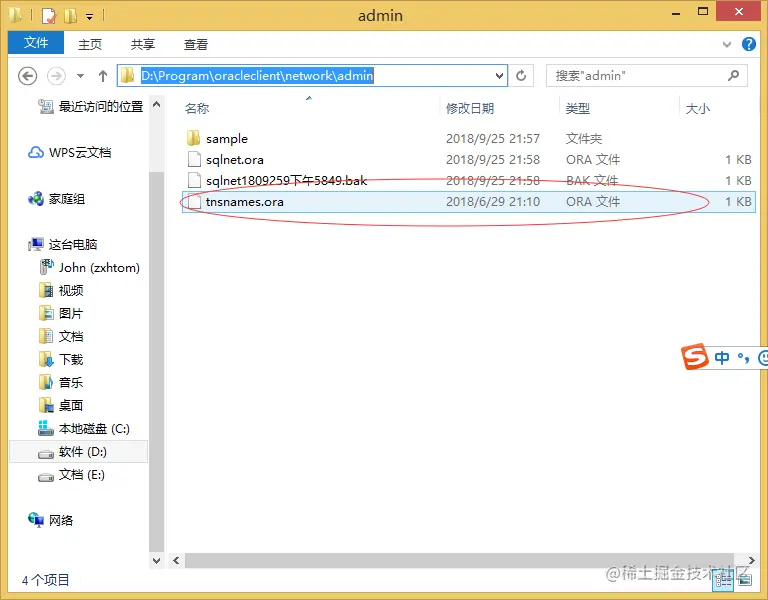Open the 文档 library folder
This screenshot has height=600, width=768.
pos(71,336)
